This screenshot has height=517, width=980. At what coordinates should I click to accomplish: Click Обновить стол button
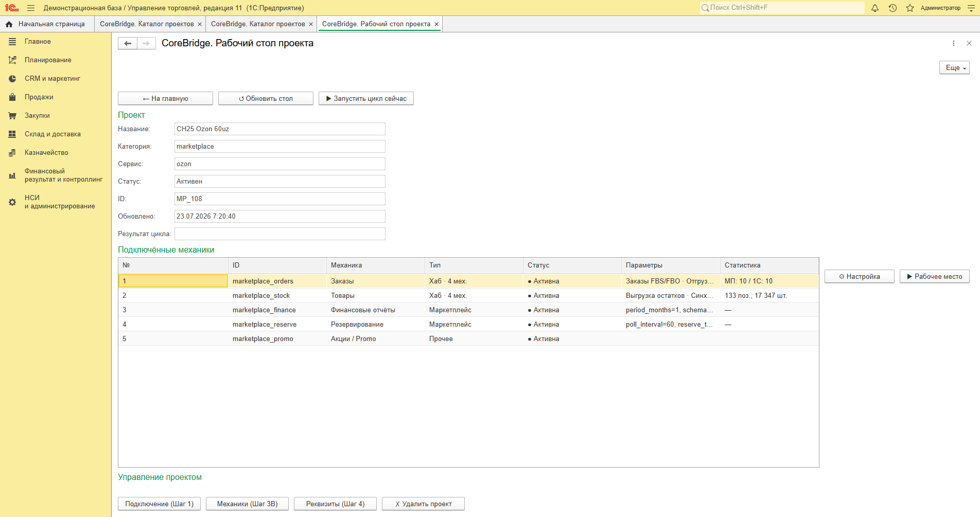pyautogui.click(x=266, y=98)
